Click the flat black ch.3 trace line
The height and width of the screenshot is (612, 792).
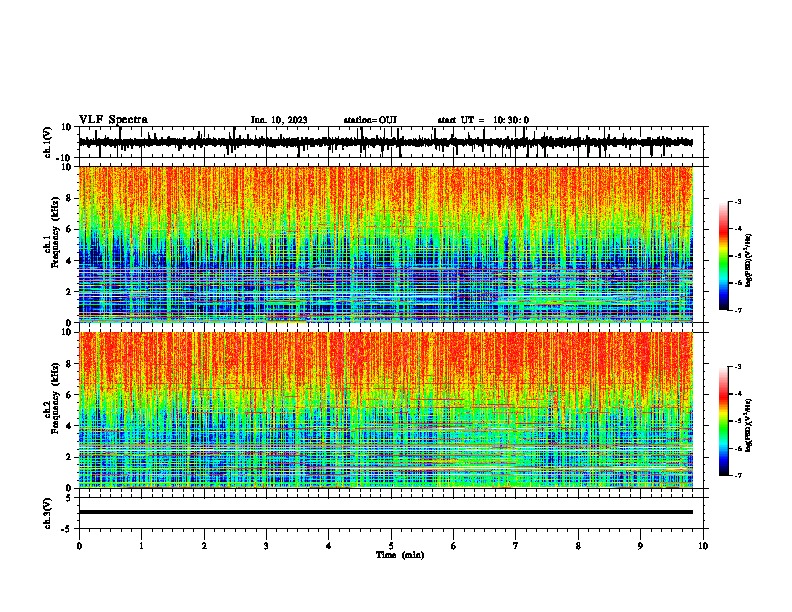[x=386, y=512]
